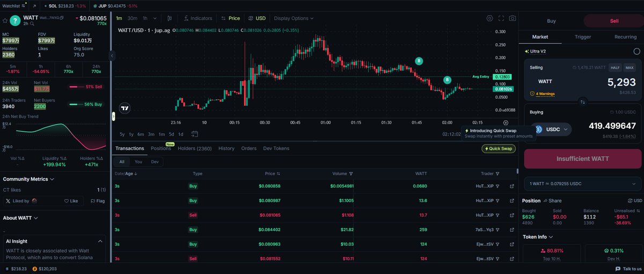This screenshot has height=274, width=644.
Task: Open the Trader column filter
Action: 497,174
